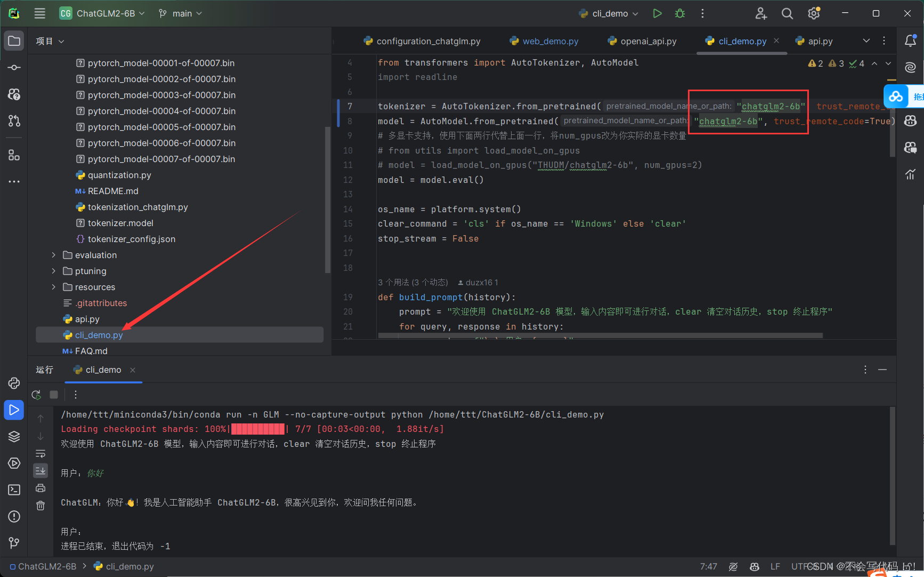This screenshot has height=577, width=924.
Task: Open ChatGLM2-6B project dropdown
Action: coord(102,13)
